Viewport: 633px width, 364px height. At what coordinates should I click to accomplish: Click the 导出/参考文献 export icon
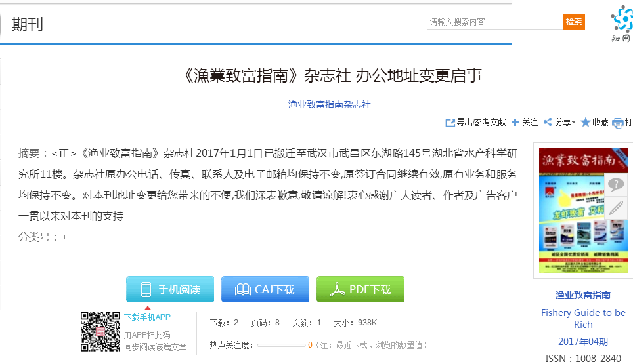450,123
